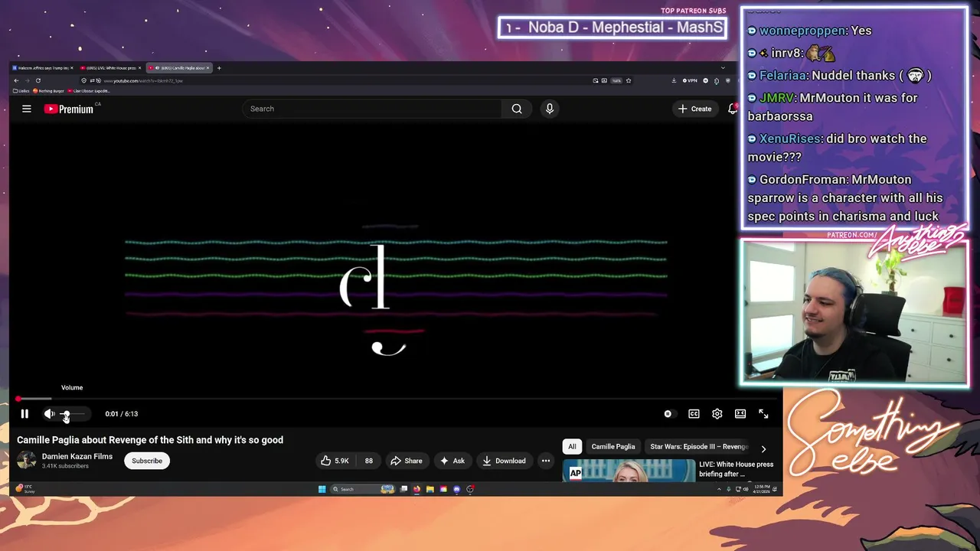Screen dimensions: 980x551
Task: Switch to LIVE: White House browser tab
Action: point(110,68)
